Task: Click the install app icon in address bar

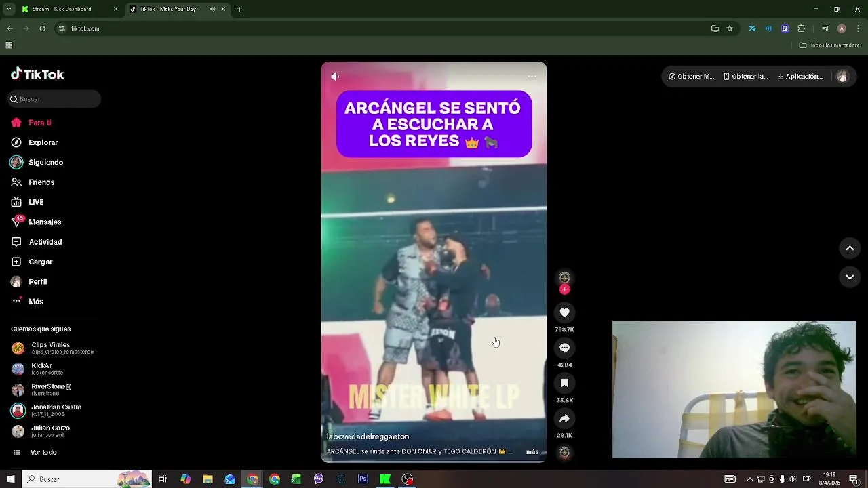Action: click(x=715, y=28)
